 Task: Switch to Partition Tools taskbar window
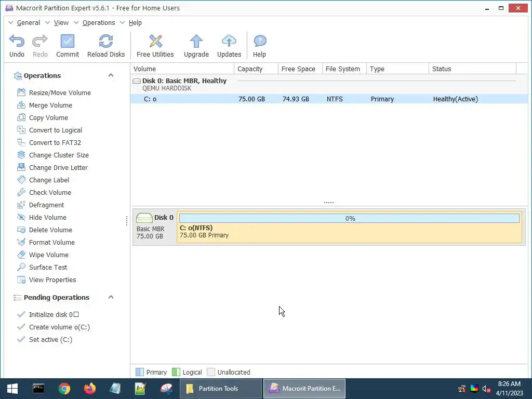(x=220, y=389)
